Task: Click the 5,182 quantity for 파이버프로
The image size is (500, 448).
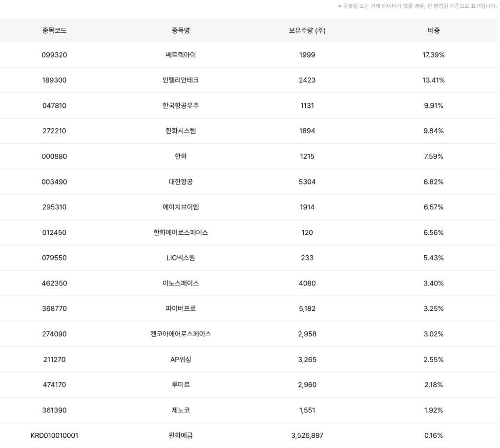Action: point(307,308)
